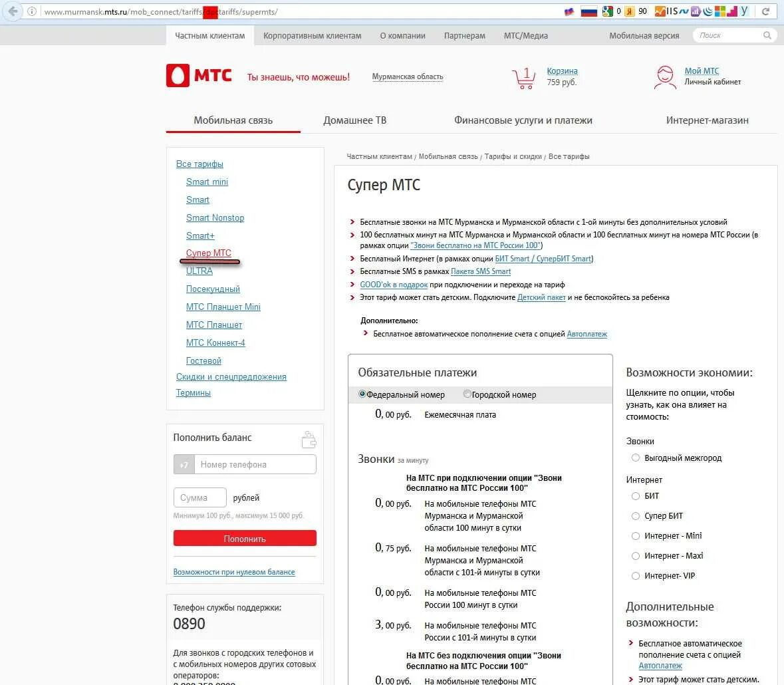The image size is (784, 685).
Task: Click the Russian flag icon in address bar
Action: [588, 11]
